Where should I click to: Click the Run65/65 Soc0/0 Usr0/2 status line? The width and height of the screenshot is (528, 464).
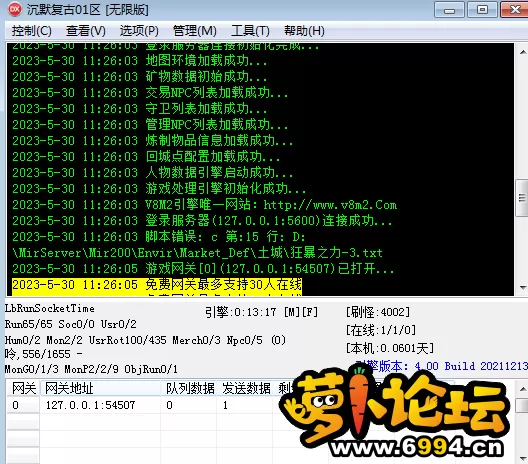click(71, 324)
